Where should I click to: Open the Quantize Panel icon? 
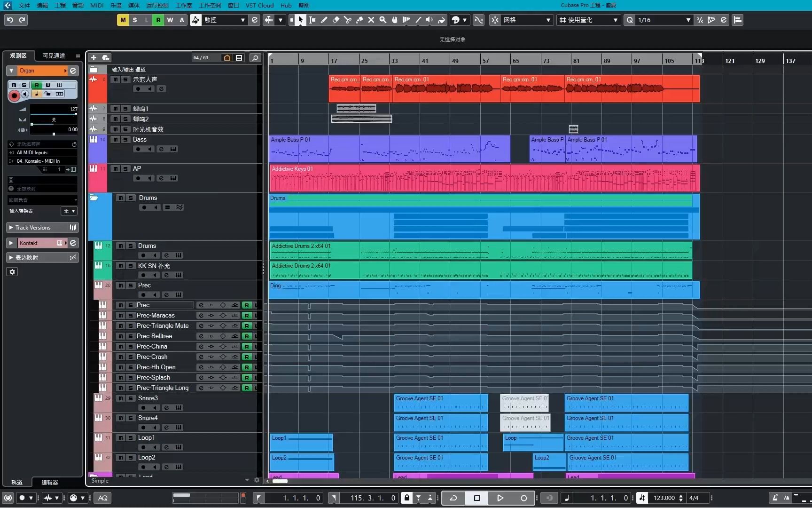pyautogui.click(x=724, y=20)
